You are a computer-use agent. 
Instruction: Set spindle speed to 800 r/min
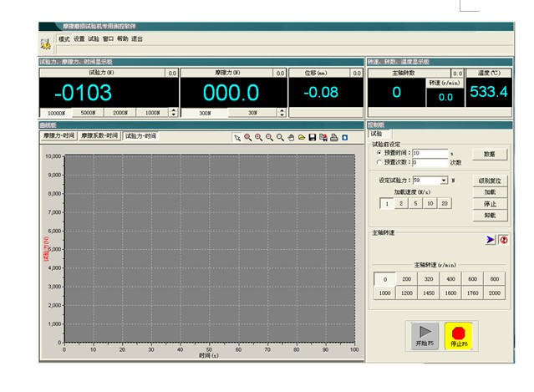point(495,279)
